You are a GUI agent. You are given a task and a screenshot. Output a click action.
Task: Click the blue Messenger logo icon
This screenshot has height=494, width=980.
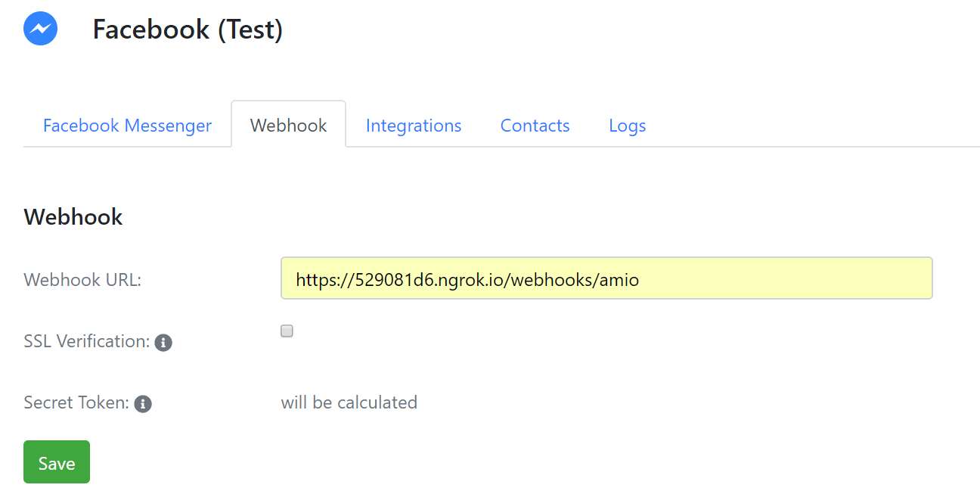coord(41,29)
